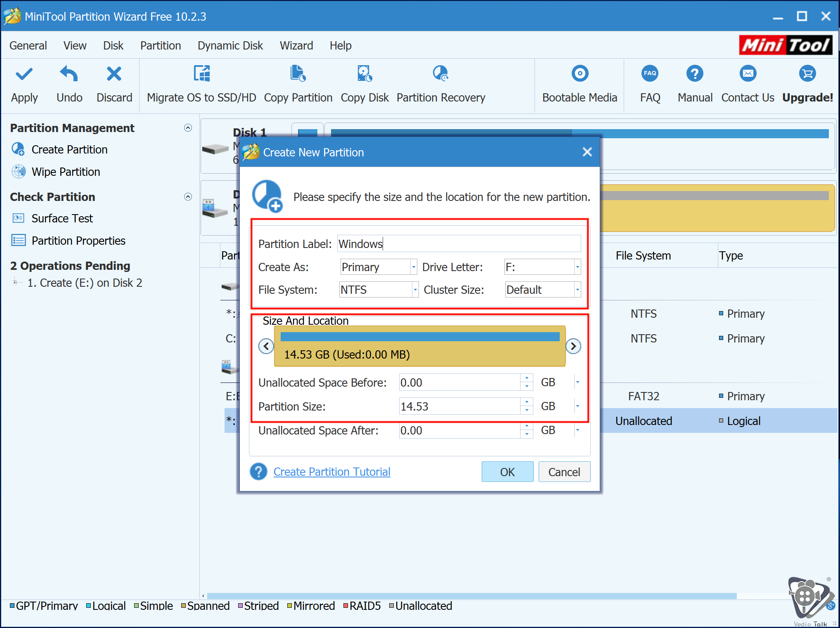Click the Contact Us envelope icon
Screen dimensions: 840x628
748,73
